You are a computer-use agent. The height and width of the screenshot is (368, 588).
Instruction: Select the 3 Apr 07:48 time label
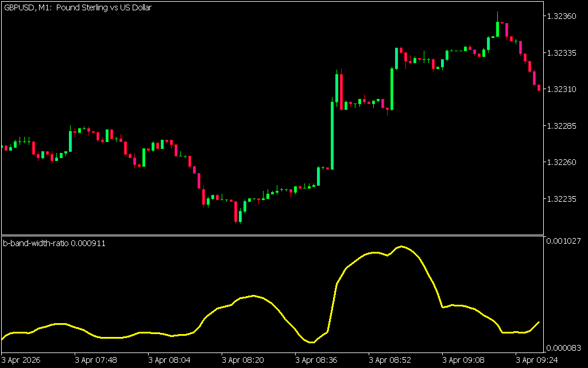click(96, 360)
